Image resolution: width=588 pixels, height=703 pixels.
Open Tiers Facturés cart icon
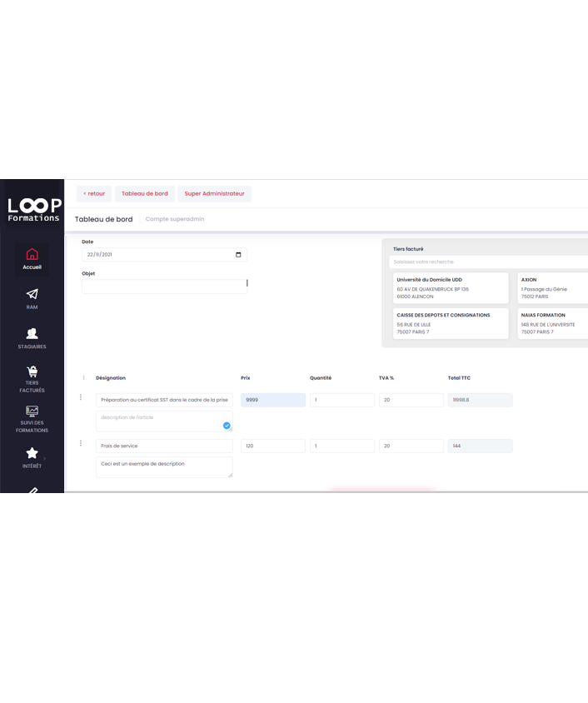point(32,372)
